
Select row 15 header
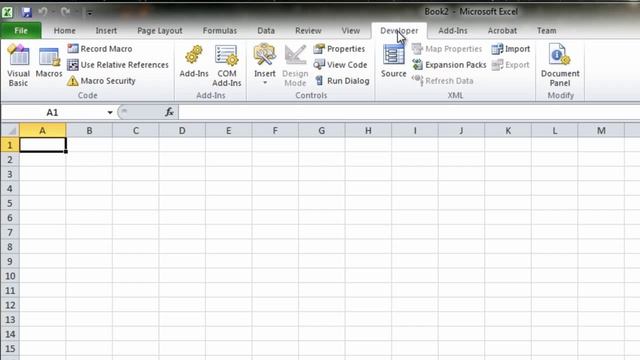point(10,349)
